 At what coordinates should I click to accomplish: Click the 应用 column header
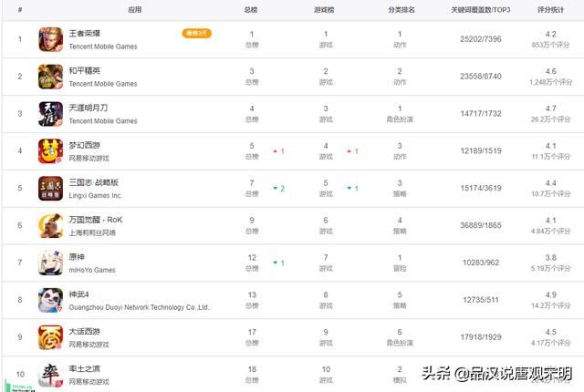(x=134, y=10)
